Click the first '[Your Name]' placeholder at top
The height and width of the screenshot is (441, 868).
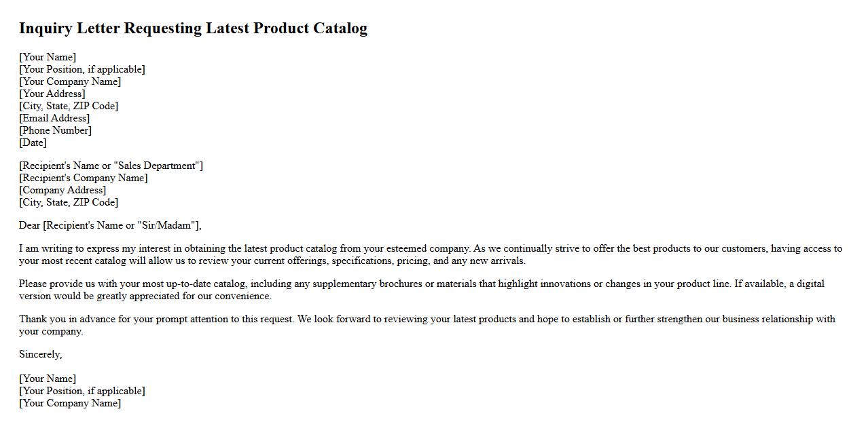point(48,57)
